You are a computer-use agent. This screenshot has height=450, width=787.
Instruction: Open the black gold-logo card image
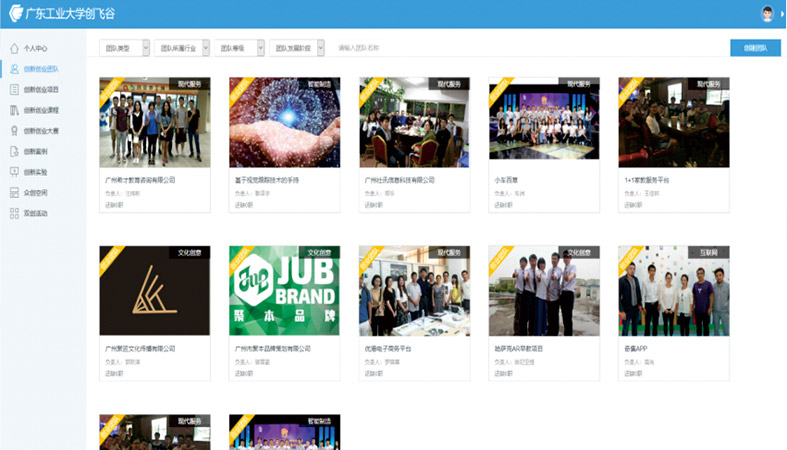155,290
